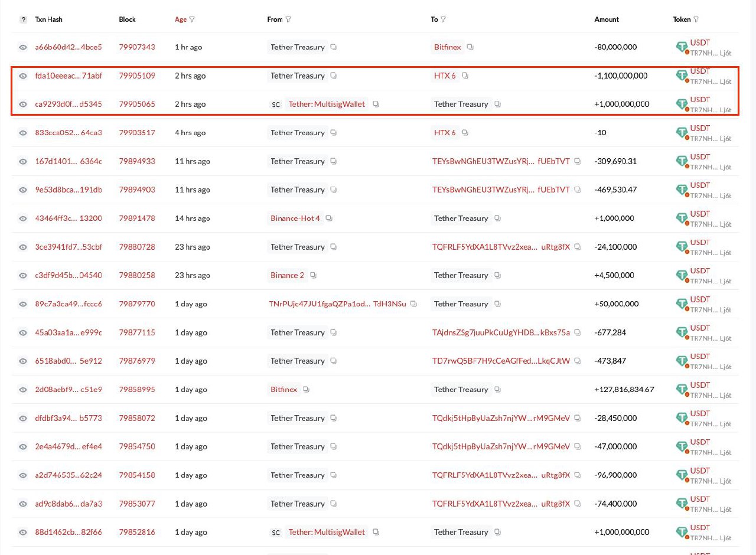Open the Age column filter

pyautogui.click(x=192, y=19)
